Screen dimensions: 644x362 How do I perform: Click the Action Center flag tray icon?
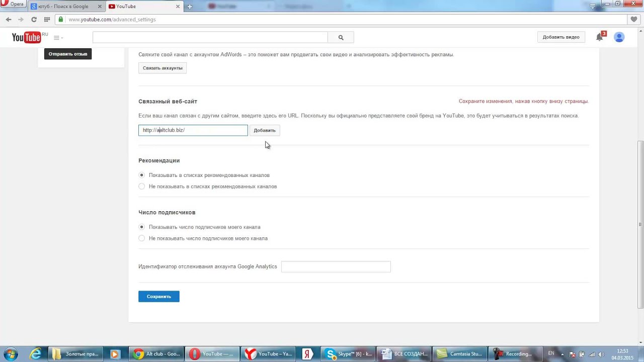click(573, 354)
